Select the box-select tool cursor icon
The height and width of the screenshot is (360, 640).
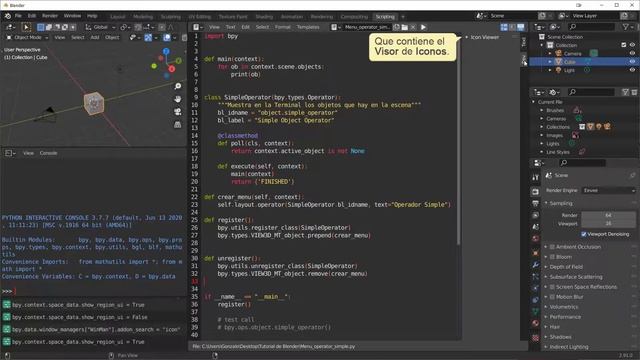26,27
